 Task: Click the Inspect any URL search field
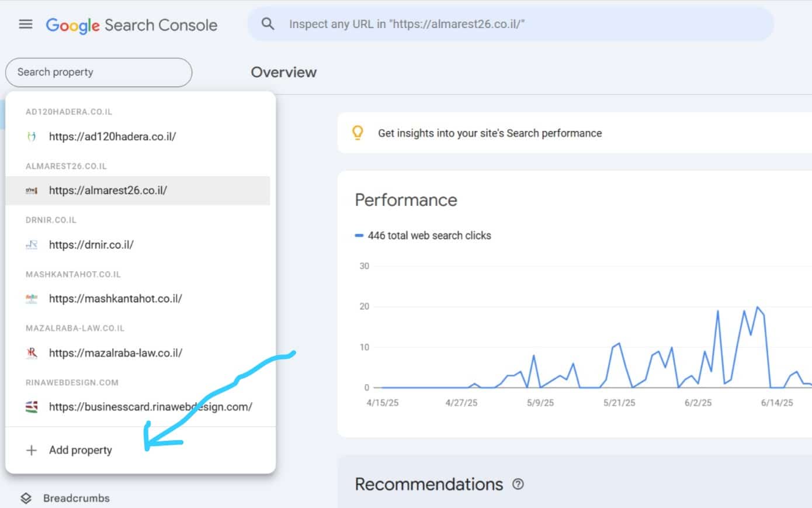pos(511,24)
